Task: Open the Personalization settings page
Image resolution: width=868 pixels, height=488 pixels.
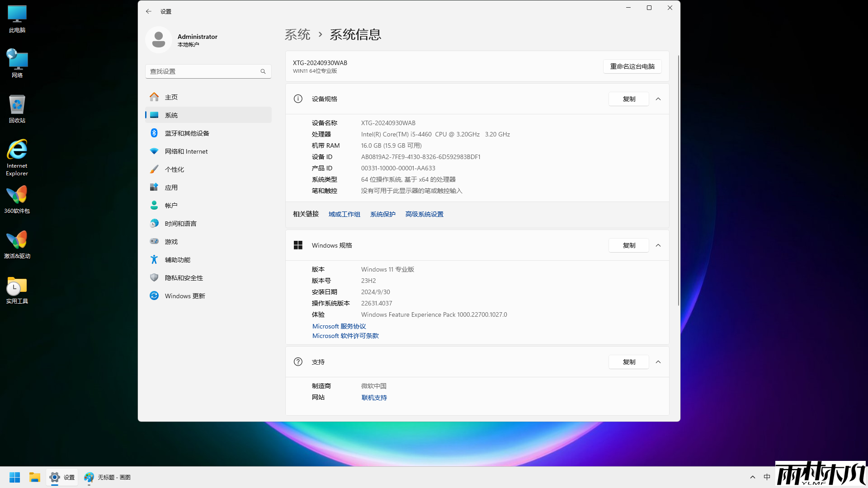Action: pos(174,169)
